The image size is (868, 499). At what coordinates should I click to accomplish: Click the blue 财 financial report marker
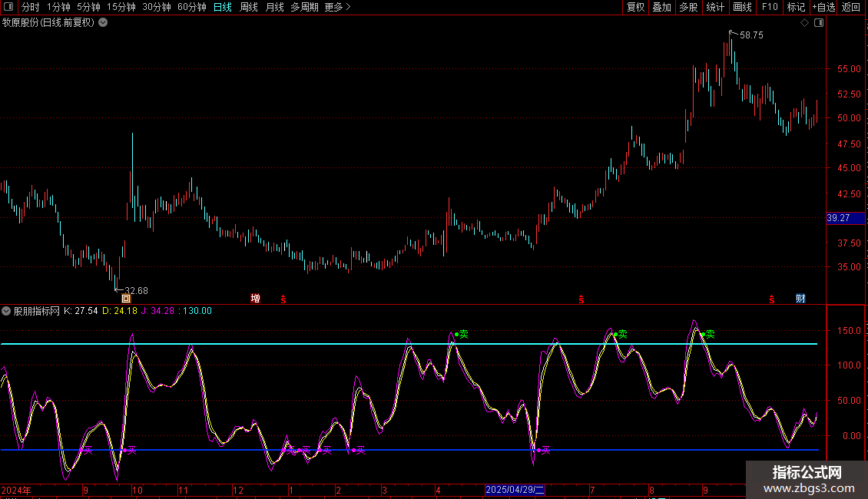[x=800, y=298]
